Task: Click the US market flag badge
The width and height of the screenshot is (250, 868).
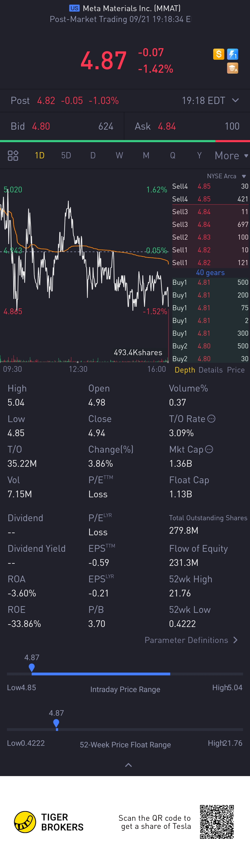Action: tap(74, 8)
